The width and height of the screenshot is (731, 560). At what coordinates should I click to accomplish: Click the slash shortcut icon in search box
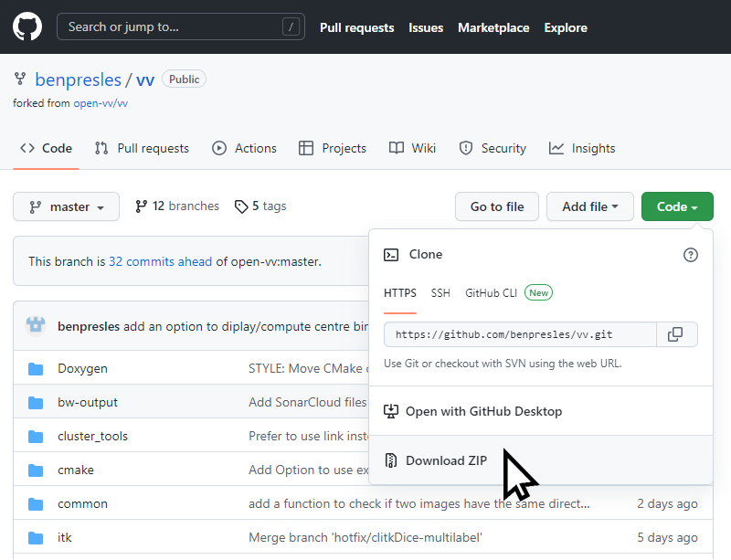291,27
